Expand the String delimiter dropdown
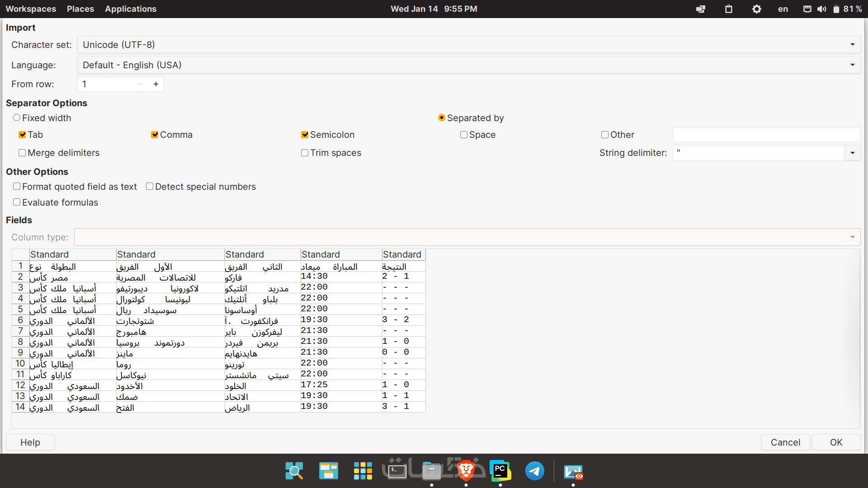 (x=852, y=153)
